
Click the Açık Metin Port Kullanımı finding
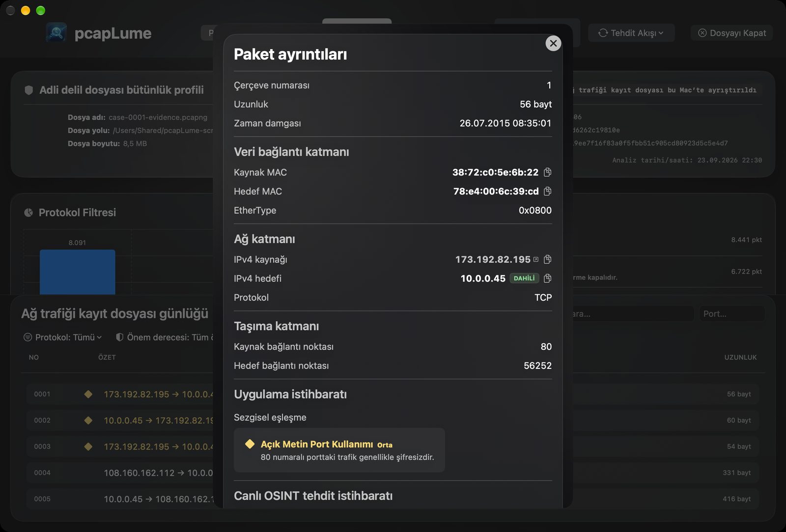[x=339, y=450]
